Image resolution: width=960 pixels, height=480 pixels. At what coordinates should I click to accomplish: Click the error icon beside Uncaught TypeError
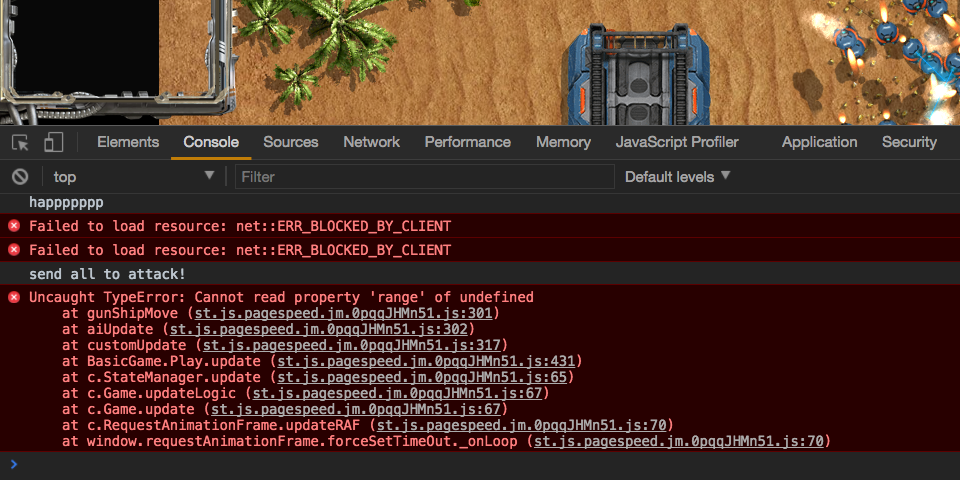[14, 298]
